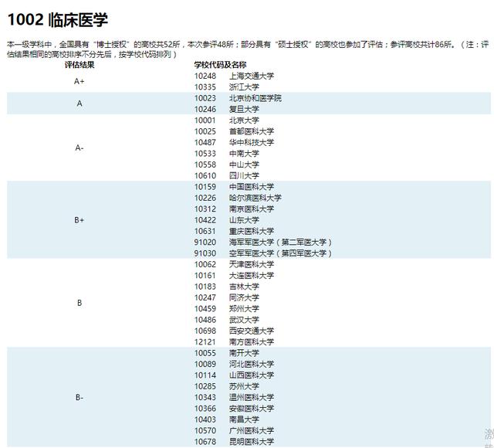Click the A- rating cell
This screenshot has width=494, height=448.
coord(80,148)
